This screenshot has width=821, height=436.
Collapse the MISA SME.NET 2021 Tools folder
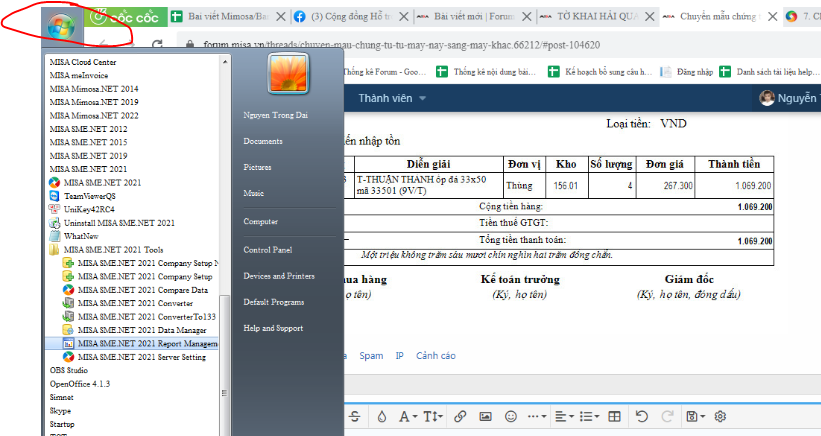tap(106, 250)
